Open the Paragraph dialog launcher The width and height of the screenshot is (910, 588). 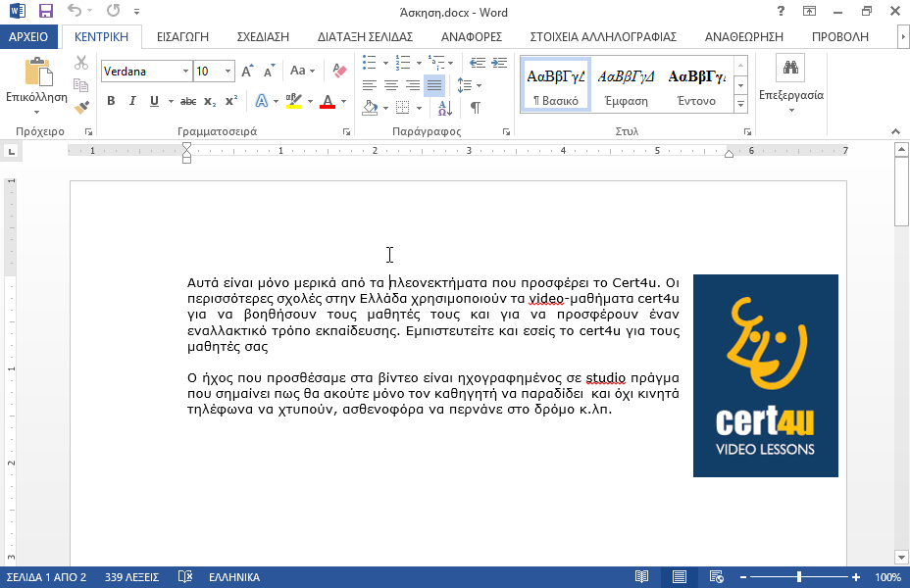(505, 132)
